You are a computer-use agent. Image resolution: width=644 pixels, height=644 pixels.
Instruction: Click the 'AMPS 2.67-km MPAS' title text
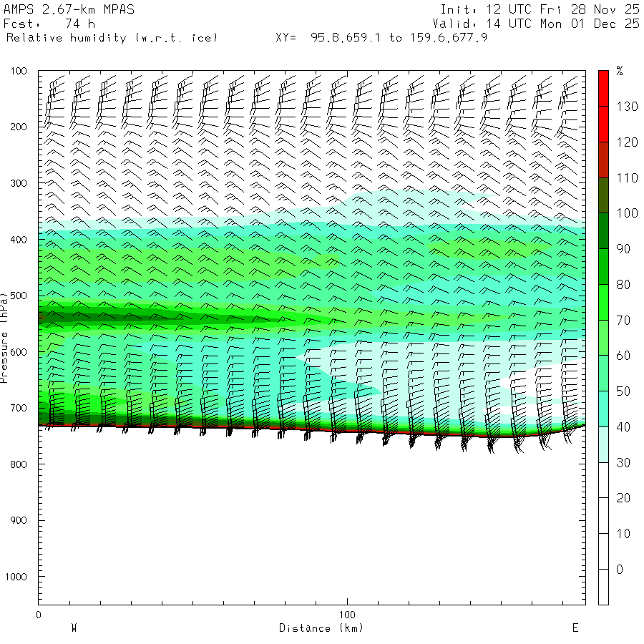(x=69, y=9)
